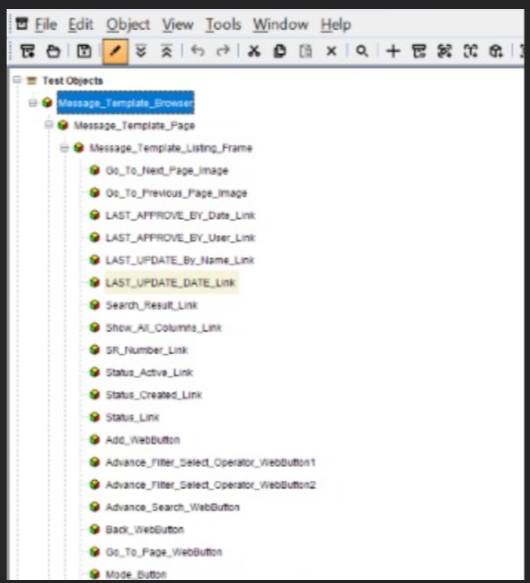Viewport: 530px width, 583px height.
Task: Click the cube icon beside Message_Template_Page
Action: pyautogui.click(x=63, y=125)
